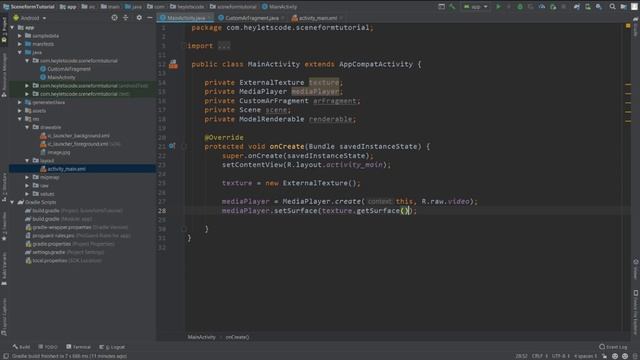This screenshot has height=360, width=640.
Task: Click collapse-all icon in Project panel
Action: pyautogui.click(x=126, y=18)
